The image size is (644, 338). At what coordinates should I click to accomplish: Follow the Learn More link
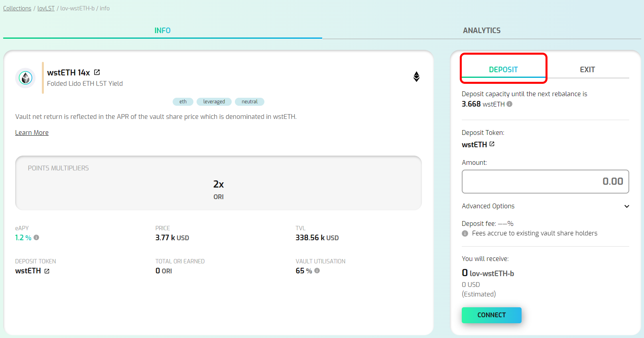point(32,132)
